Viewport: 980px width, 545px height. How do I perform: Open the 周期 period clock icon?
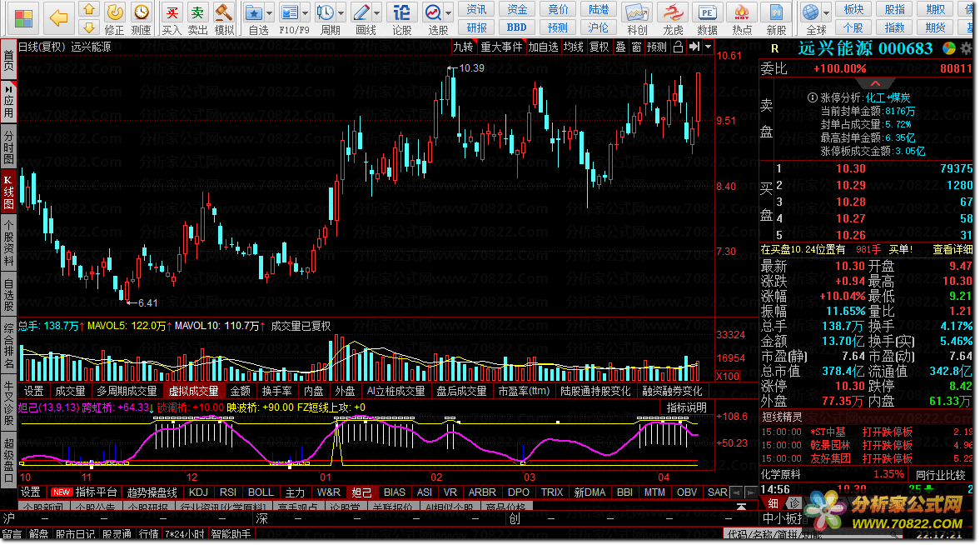pyautogui.click(x=326, y=19)
